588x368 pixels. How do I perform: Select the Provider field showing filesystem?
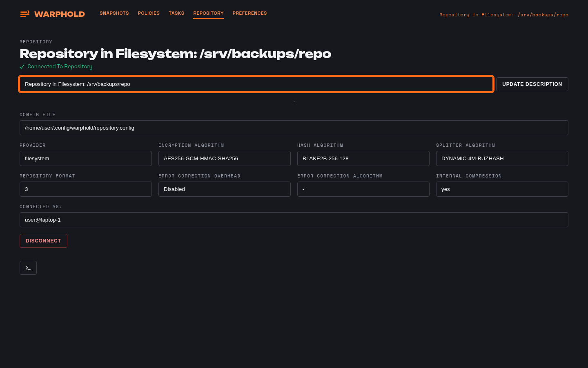[x=86, y=159]
